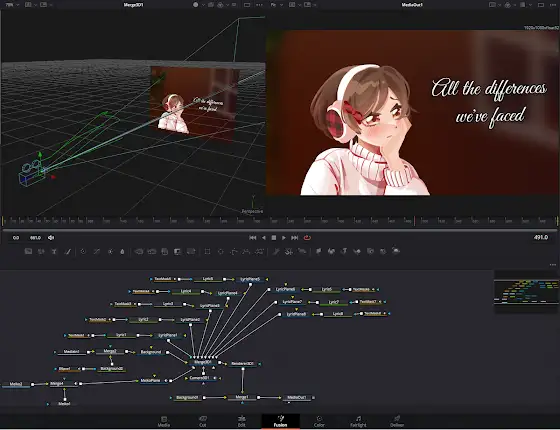Add a Blur node from the toolbar
This screenshot has width=560, height=430.
(122, 251)
